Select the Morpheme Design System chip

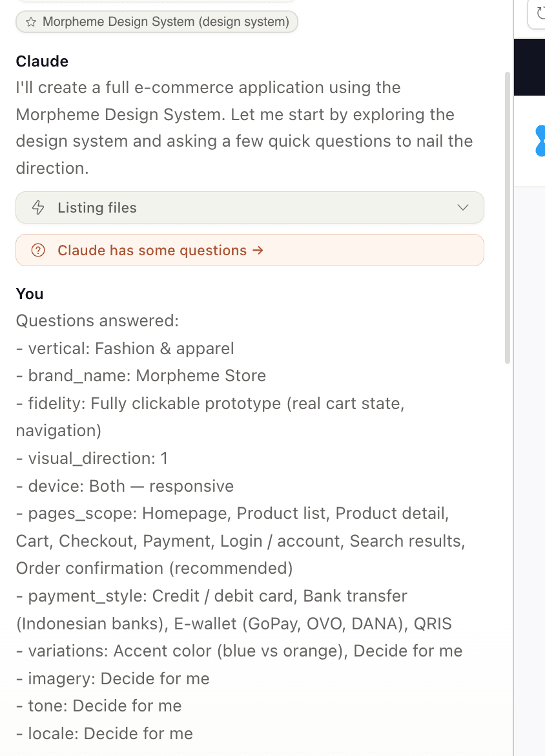coord(156,21)
